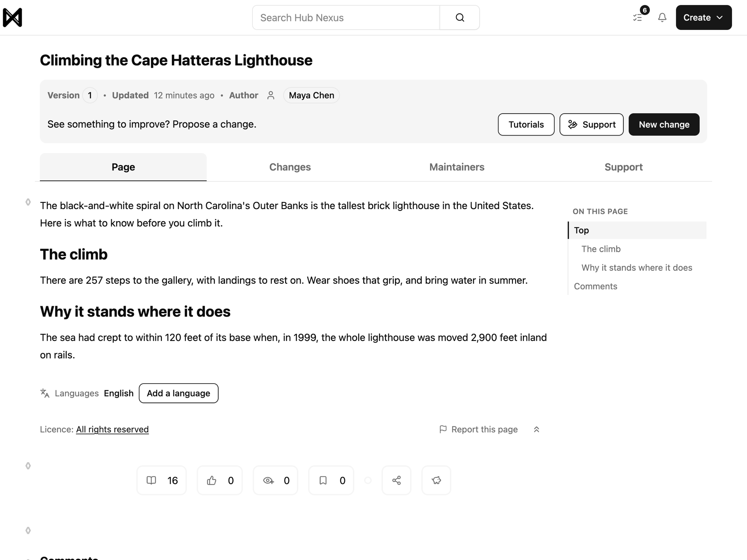This screenshot has width=747, height=560.
Task: Toggle the eye watch button
Action: coord(276,480)
